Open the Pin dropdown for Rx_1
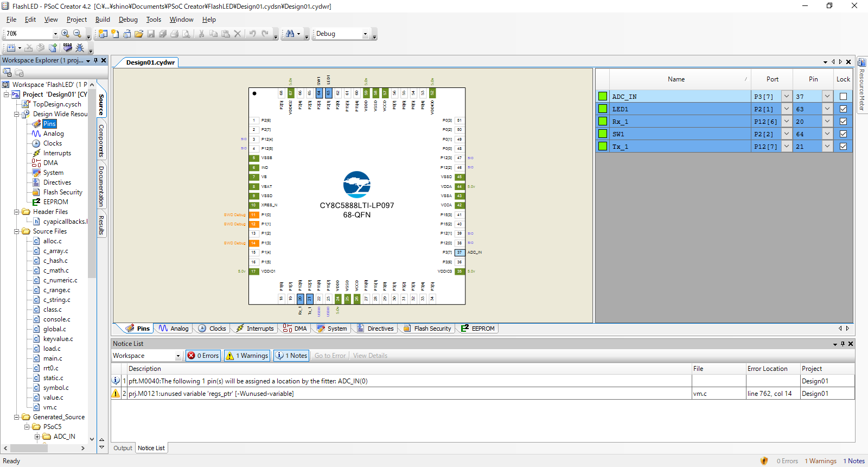 tap(827, 122)
